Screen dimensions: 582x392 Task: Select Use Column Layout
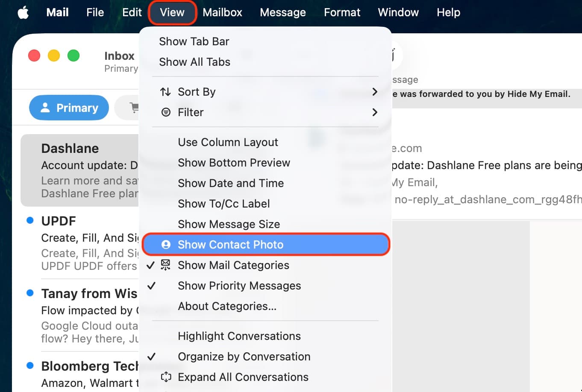coord(265,142)
